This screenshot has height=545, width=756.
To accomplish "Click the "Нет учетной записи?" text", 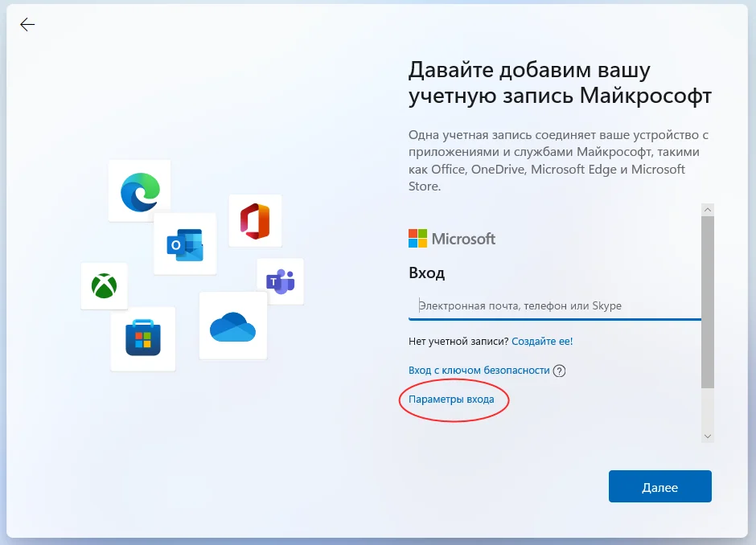I will pyautogui.click(x=458, y=341).
